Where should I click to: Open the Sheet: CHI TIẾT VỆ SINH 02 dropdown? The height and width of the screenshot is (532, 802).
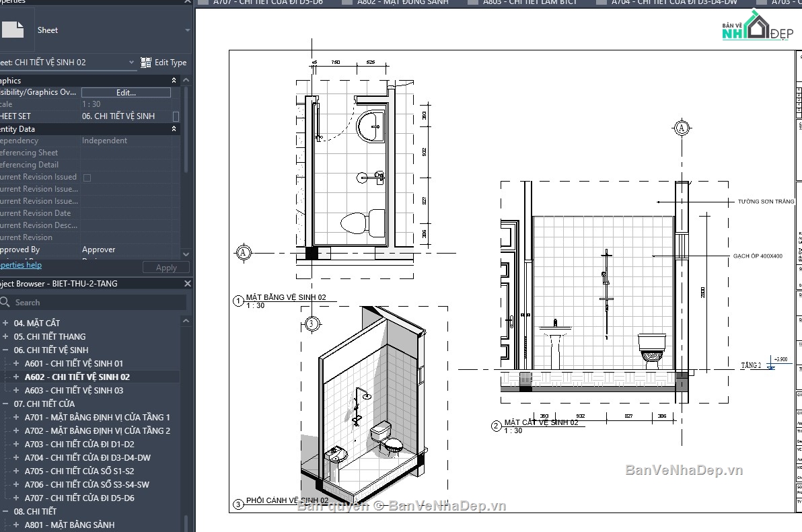pos(131,63)
